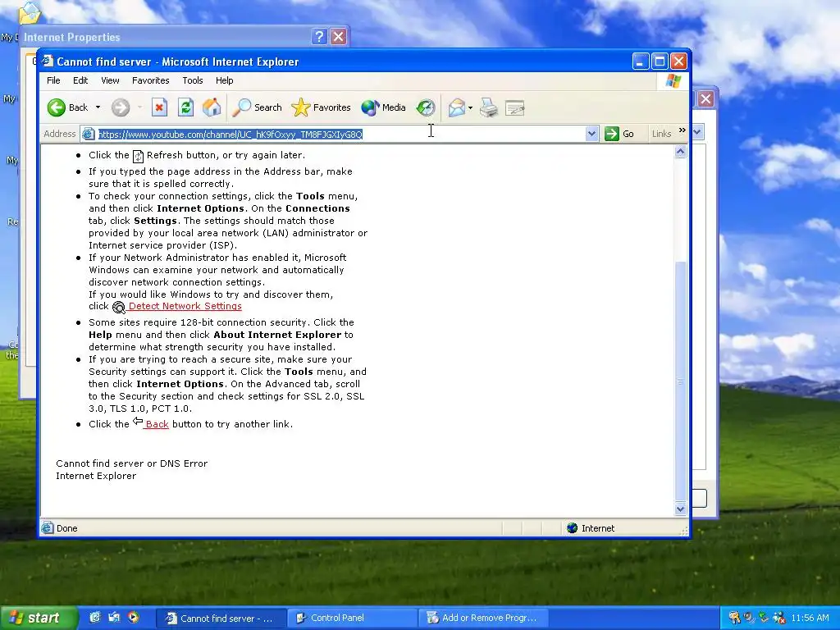Close the window behind Internet Explorer
The height and width of the screenshot is (630, 840).
pyautogui.click(x=706, y=98)
